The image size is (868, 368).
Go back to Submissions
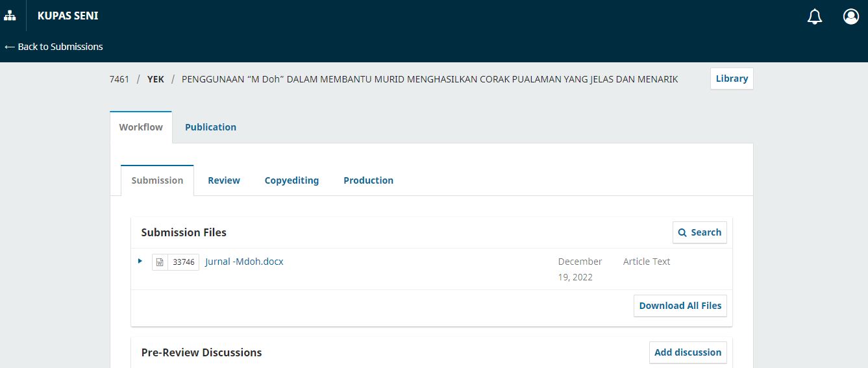[x=54, y=47]
